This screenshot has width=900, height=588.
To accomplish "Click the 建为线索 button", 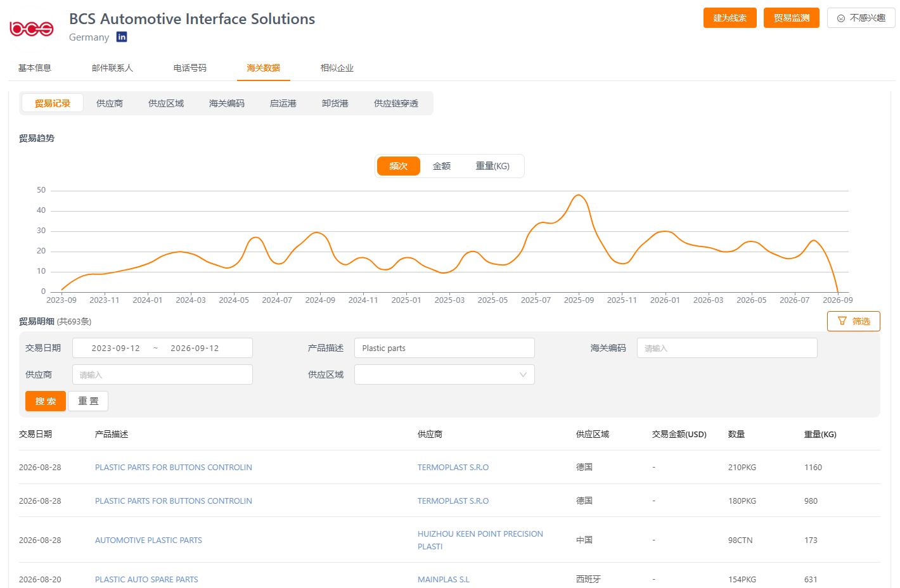I will tap(730, 18).
